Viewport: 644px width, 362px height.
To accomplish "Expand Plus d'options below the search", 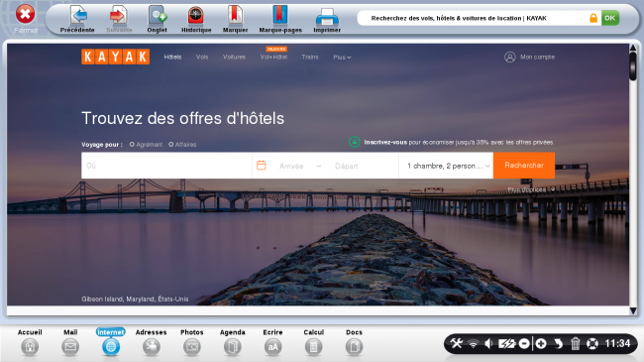I will [x=531, y=189].
